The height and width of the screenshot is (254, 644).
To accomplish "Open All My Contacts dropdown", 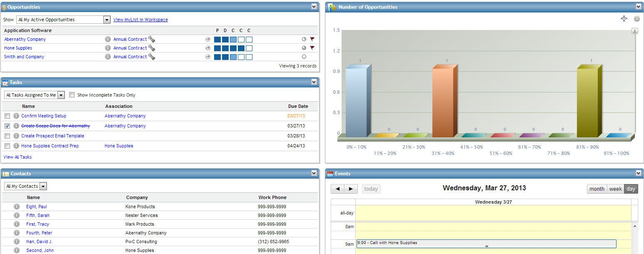I will coord(25,186).
